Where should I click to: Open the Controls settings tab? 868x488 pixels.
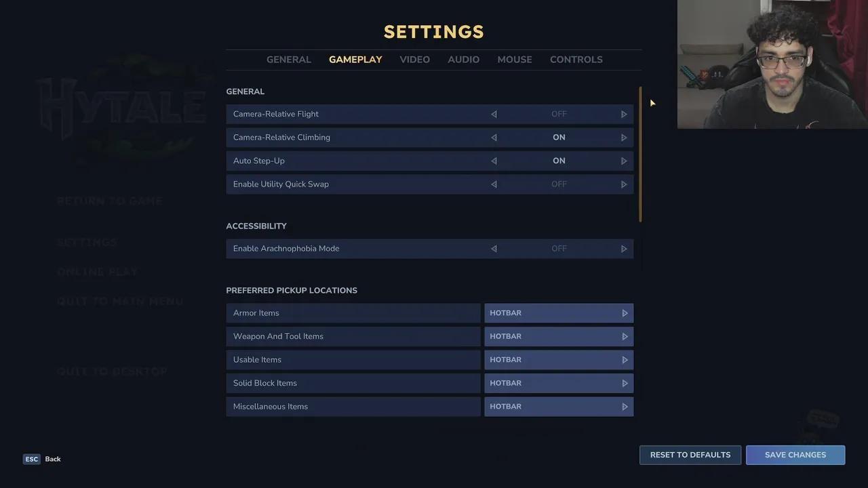click(x=576, y=60)
